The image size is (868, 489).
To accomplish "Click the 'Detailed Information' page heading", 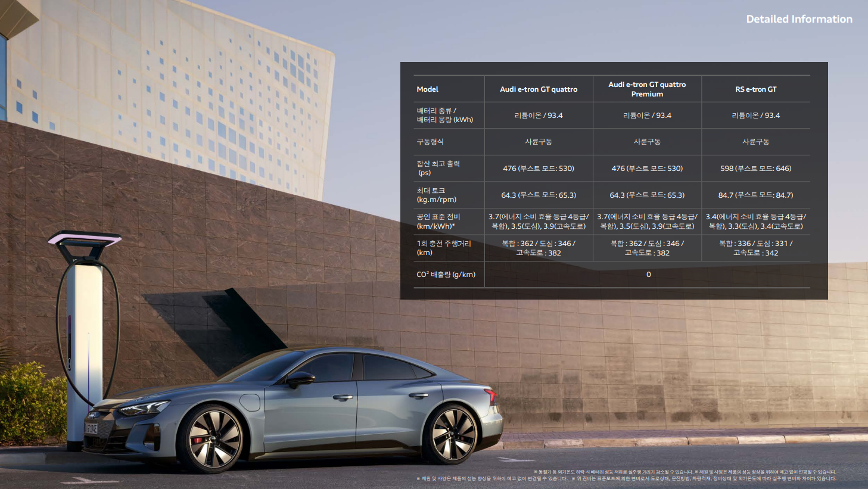I will [x=799, y=19].
